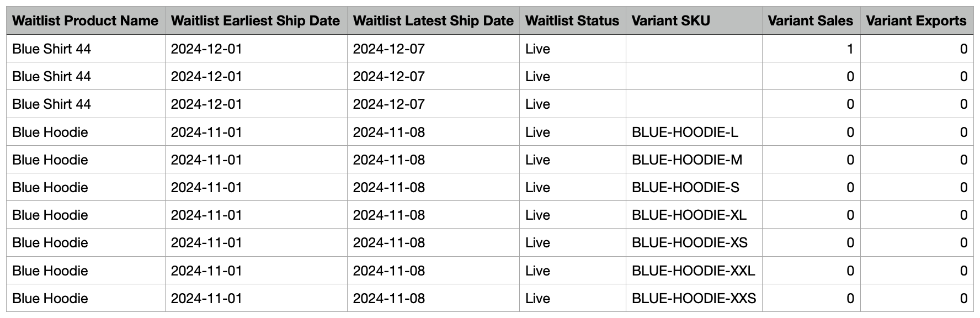Screen dimensions: 980x318
Task: Select the BLUE-HOODIE-S SKU cell
Action: pyautogui.click(x=685, y=188)
